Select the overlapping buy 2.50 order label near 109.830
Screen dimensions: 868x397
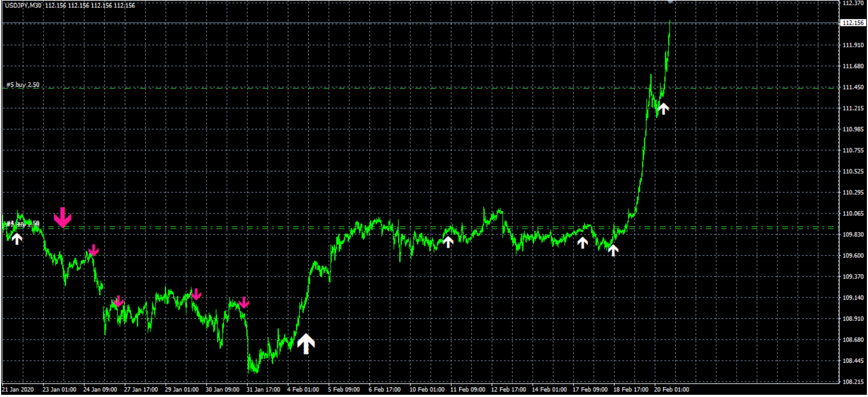[x=23, y=224]
